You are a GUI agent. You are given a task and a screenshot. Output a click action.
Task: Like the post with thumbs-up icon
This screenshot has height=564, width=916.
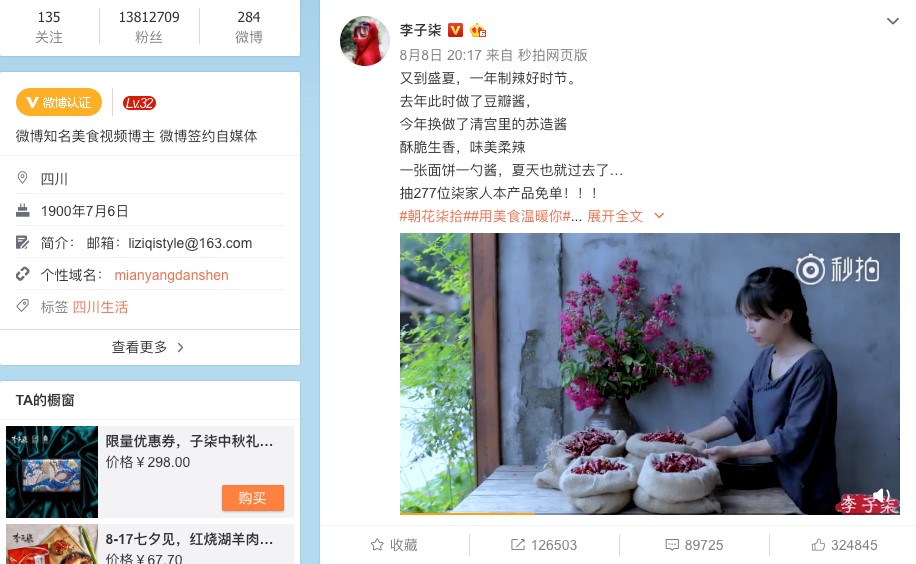click(x=818, y=545)
